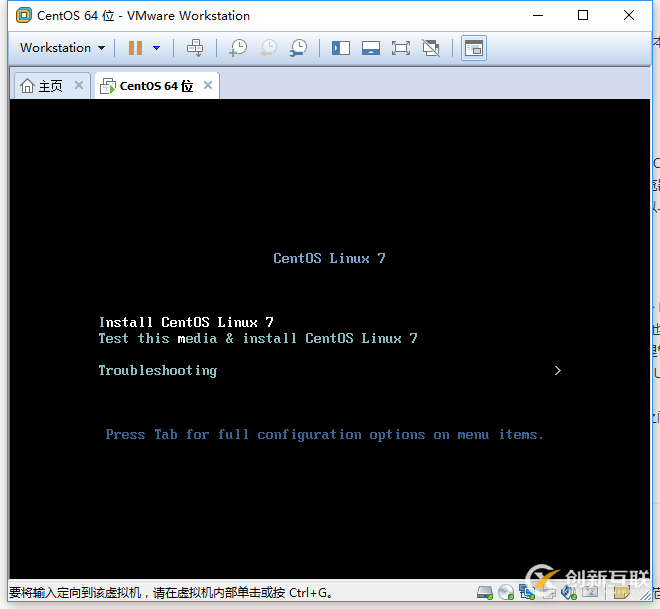This screenshot has width=660, height=609.
Task: Click the sound card status icon
Action: 569,593
